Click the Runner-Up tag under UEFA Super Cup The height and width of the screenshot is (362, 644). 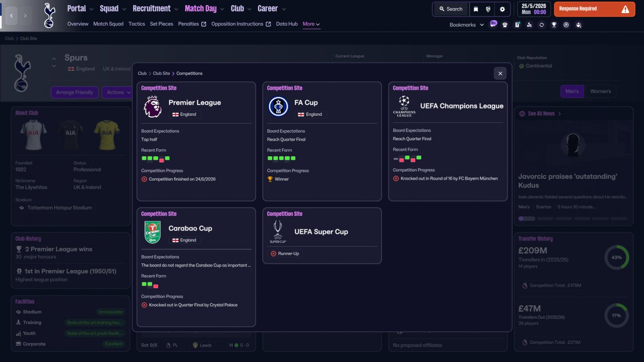coord(285,253)
